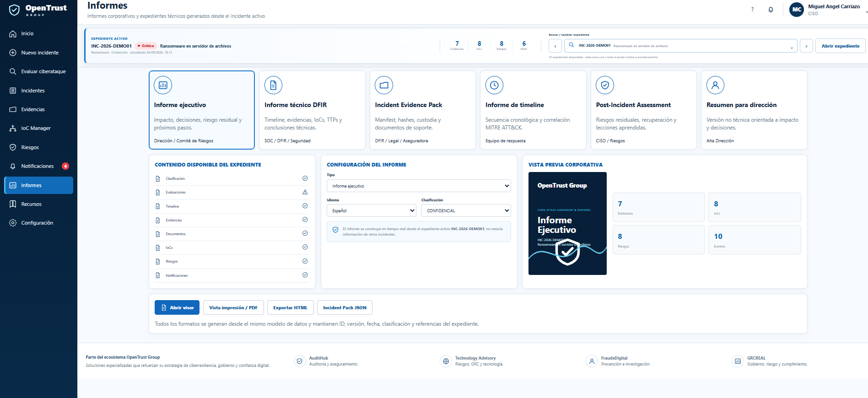The width and height of the screenshot is (868, 398).
Task: Select the Incident Evidence Pack folder icon
Action: (x=384, y=85)
